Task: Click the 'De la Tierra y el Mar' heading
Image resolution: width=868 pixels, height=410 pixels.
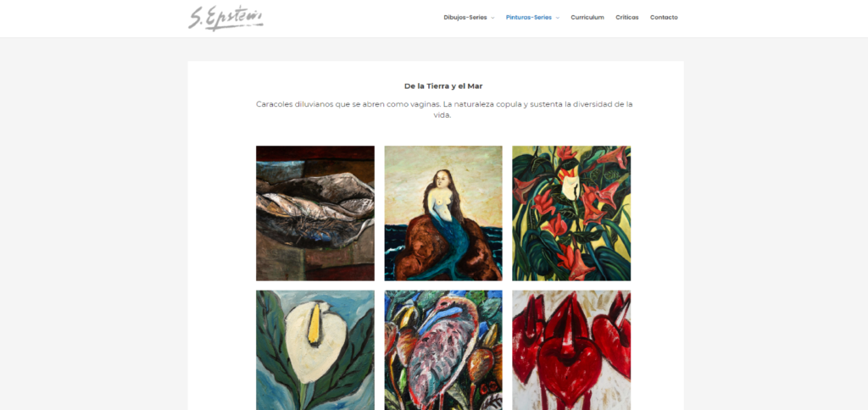Action: pos(443,86)
